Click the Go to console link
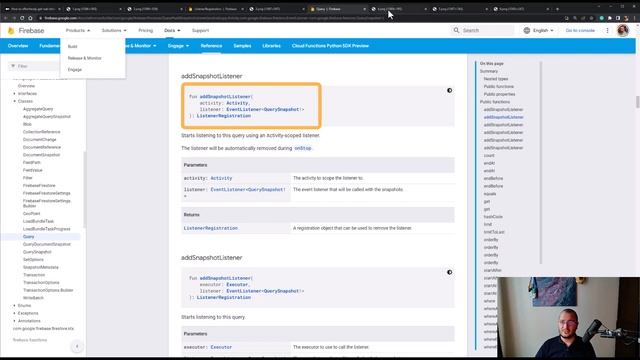 pos(580,30)
